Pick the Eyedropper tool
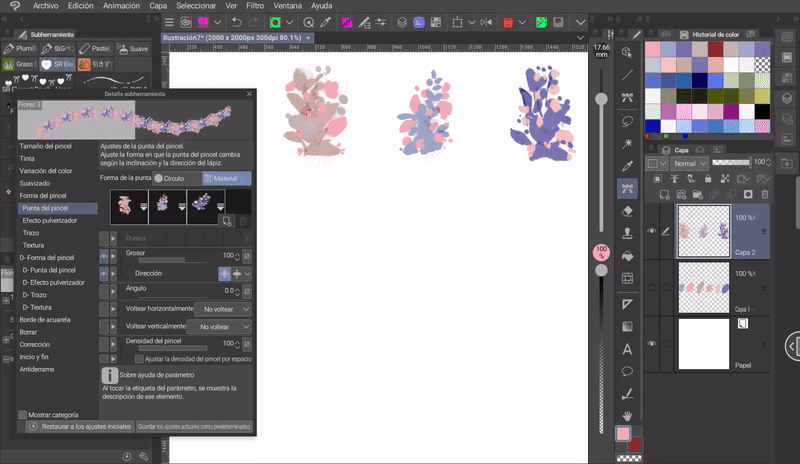The width and height of the screenshot is (800, 464). coord(628,165)
